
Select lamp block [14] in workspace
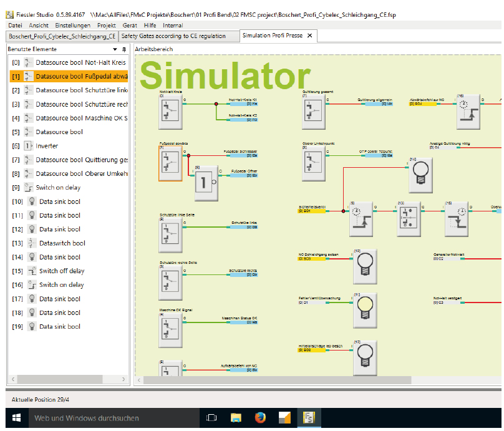click(420, 175)
